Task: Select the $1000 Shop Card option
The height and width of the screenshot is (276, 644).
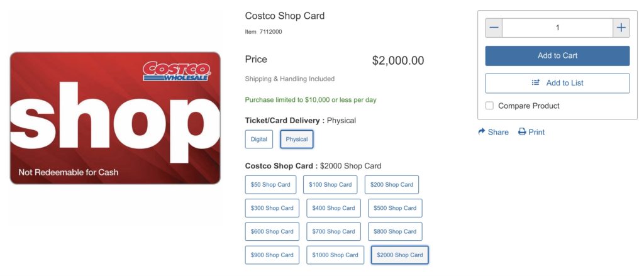Action: 335,255
